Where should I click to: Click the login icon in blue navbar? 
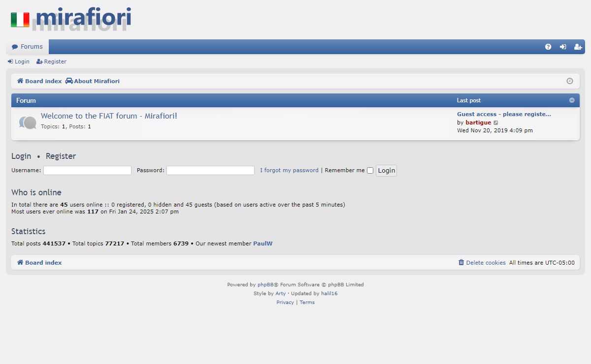pos(563,47)
